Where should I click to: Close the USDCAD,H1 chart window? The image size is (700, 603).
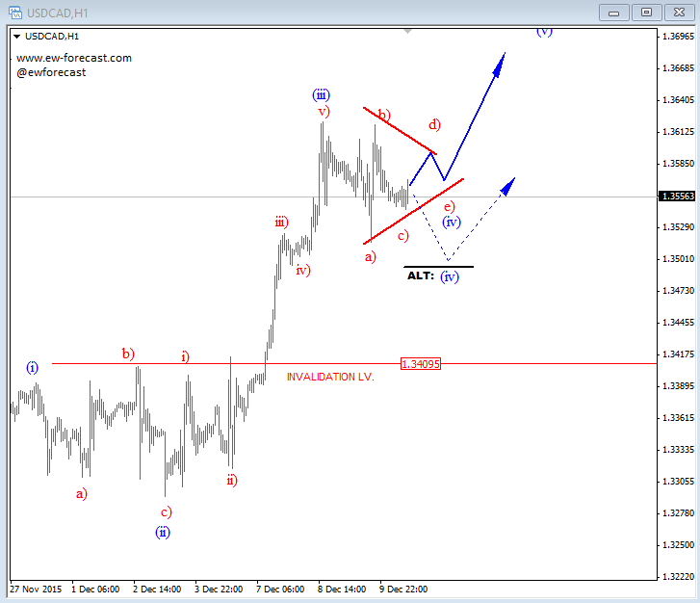679,13
